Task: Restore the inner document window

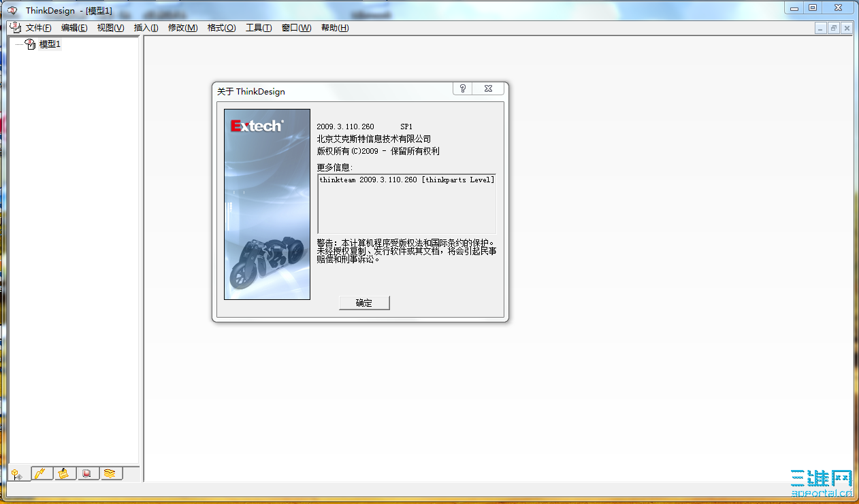Action: point(834,28)
